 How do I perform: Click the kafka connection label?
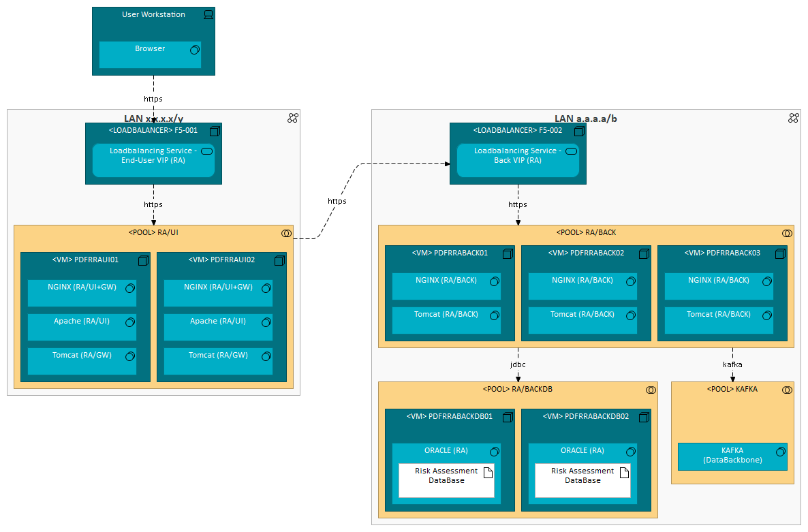(732, 364)
